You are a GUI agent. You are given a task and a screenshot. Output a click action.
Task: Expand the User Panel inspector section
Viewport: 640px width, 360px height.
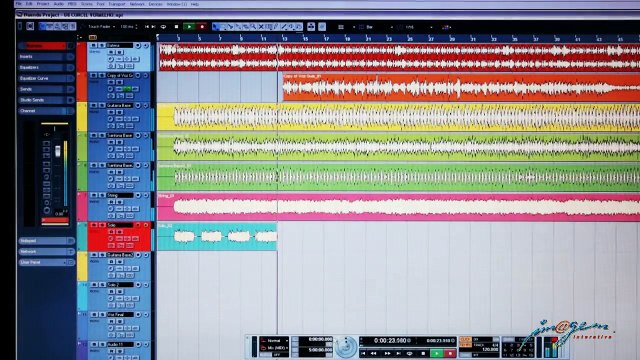pos(46,262)
